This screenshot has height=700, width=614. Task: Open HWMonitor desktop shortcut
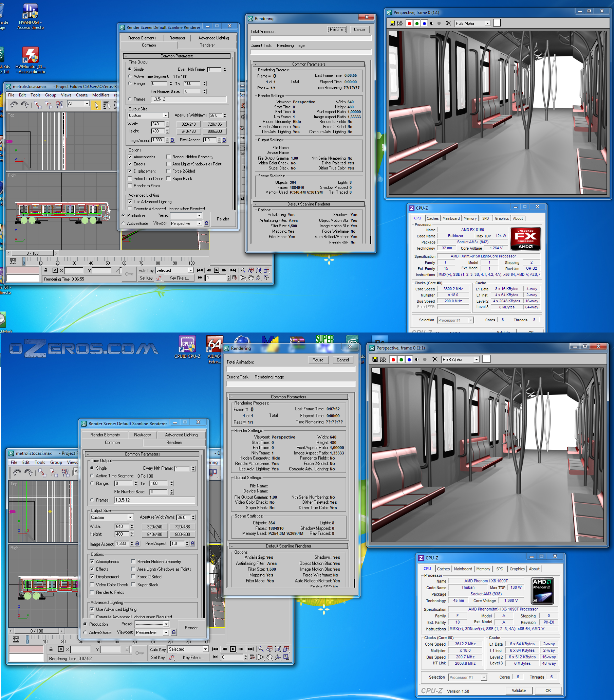click(x=31, y=60)
